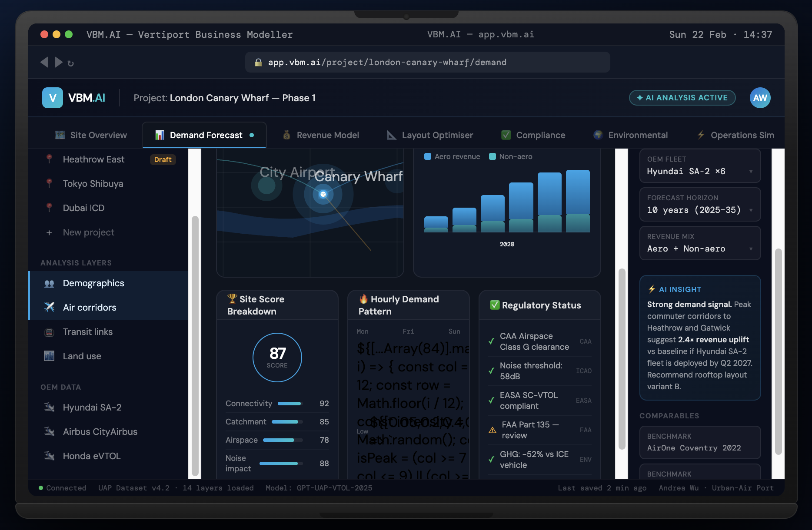Open the AW user avatar
This screenshot has width=812, height=530.
[760, 98]
